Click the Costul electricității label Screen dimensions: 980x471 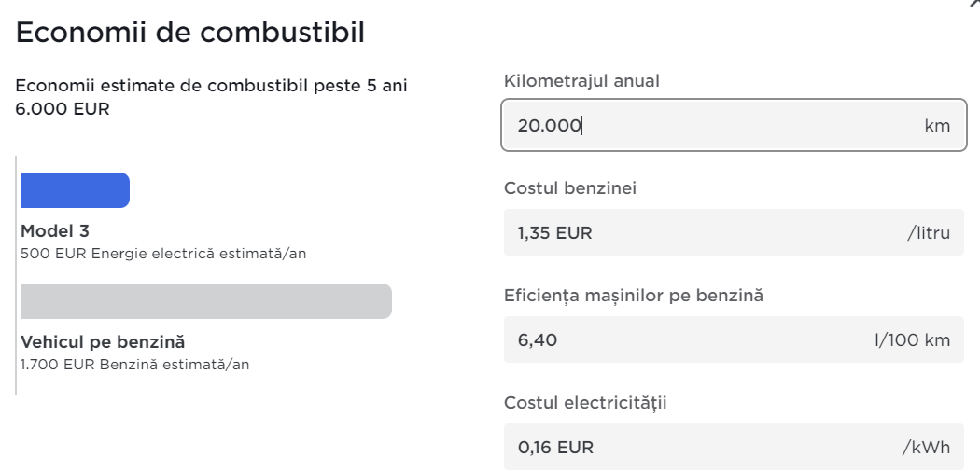coord(585,403)
